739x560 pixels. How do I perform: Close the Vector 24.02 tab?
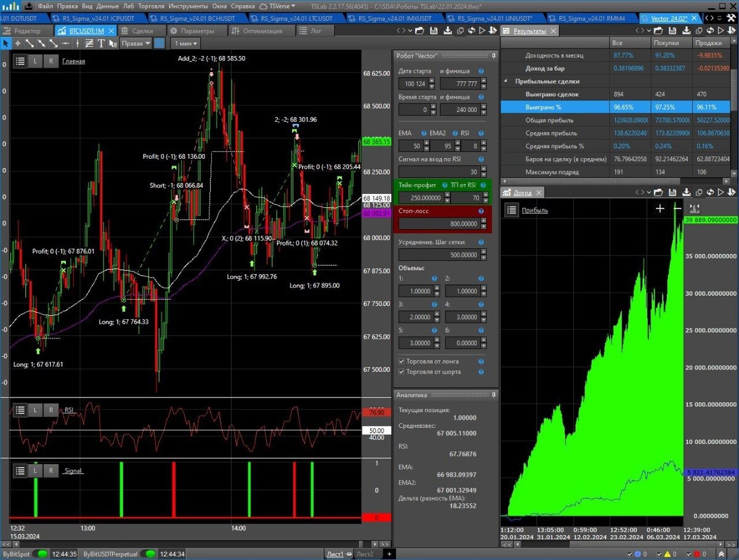click(693, 18)
